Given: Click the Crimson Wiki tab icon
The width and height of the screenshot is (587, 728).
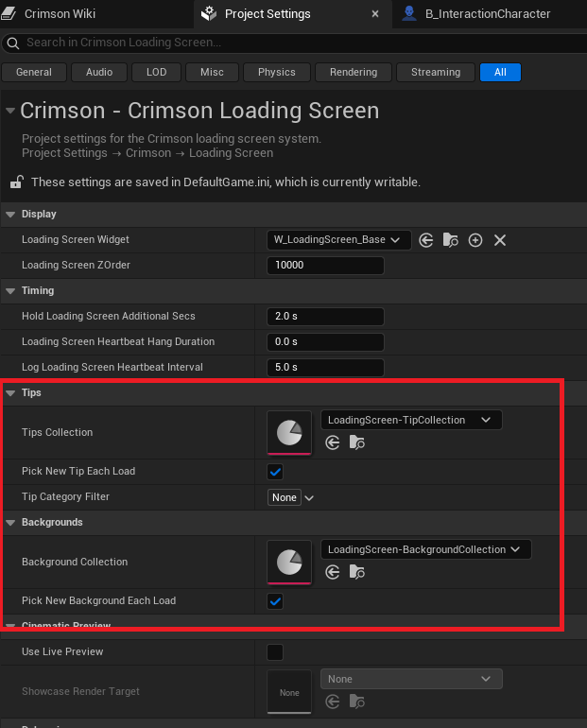Looking at the screenshot, I should point(9,13).
